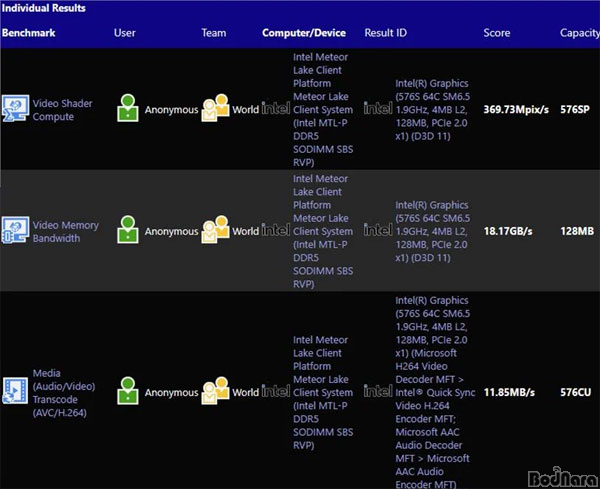
Task: Select the 128MB capacity value
Action: click(577, 231)
